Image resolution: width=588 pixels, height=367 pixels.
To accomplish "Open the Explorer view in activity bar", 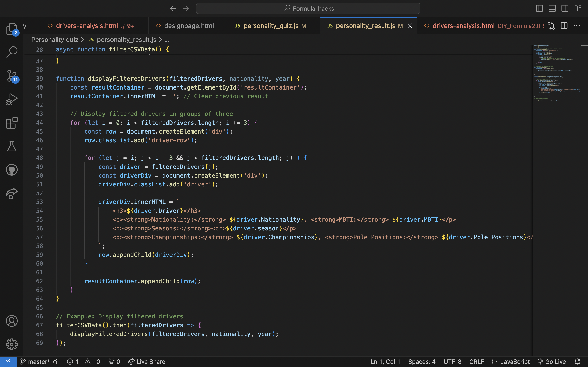I will click(11, 29).
